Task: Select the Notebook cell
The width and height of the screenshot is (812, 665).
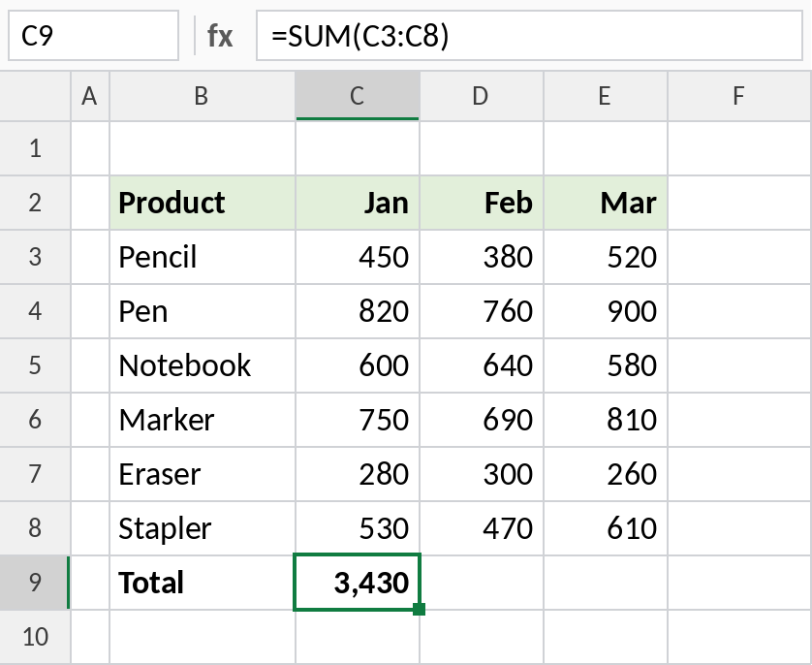Action: [203, 365]
